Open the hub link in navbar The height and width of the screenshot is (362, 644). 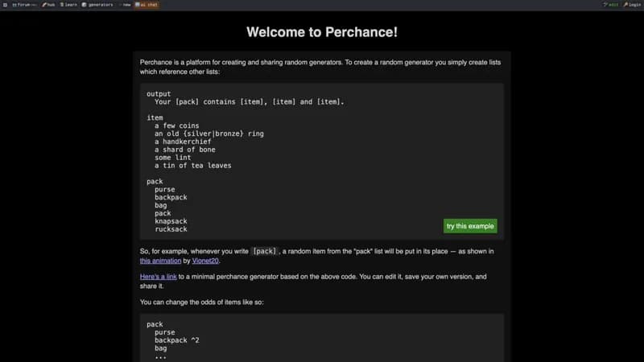point(48,5)
